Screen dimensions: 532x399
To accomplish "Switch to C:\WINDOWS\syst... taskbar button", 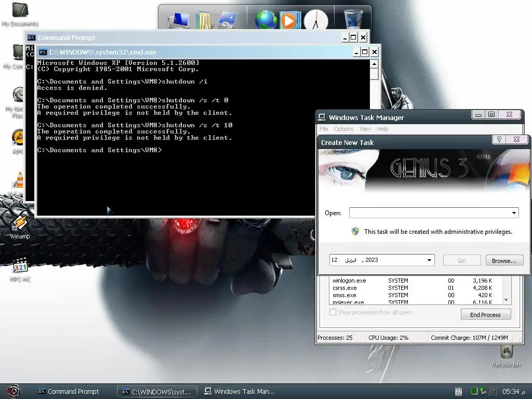I will click(158, 392).
